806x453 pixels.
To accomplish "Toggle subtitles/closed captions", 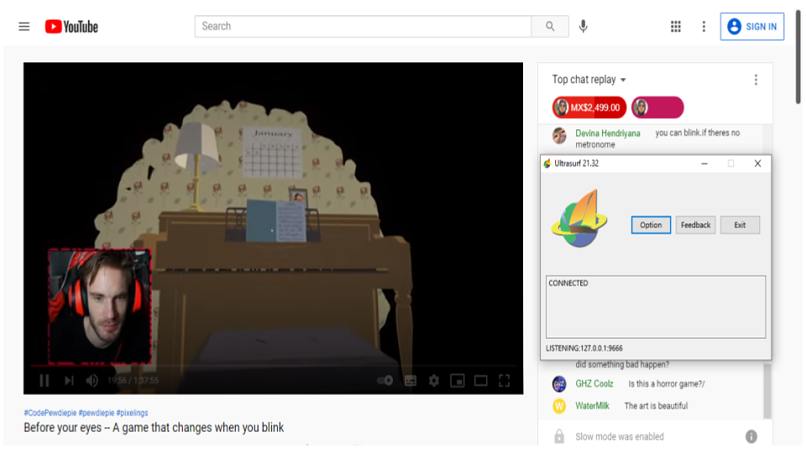I will pyautogui.click(x=410, y=380).
